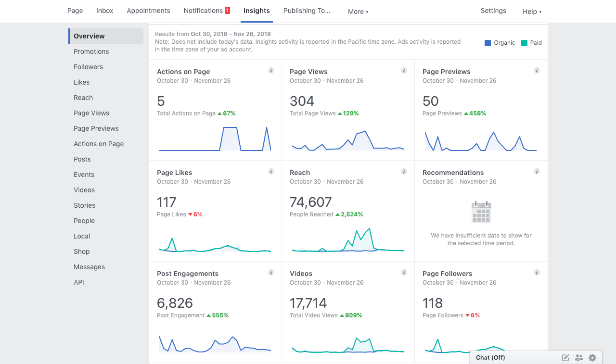Screen dimensions: 616x364
Task: Open Page Settings
Action: click(x=493, y=11)
